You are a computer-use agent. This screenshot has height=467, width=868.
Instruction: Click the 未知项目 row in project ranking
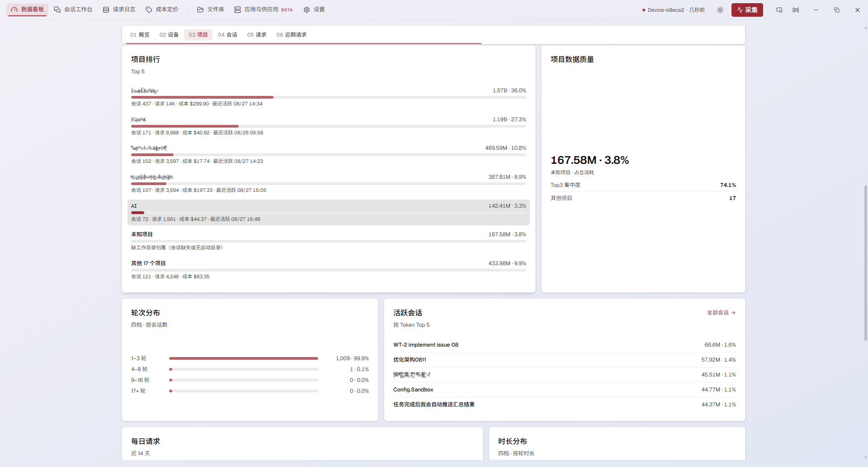[329, 241]
